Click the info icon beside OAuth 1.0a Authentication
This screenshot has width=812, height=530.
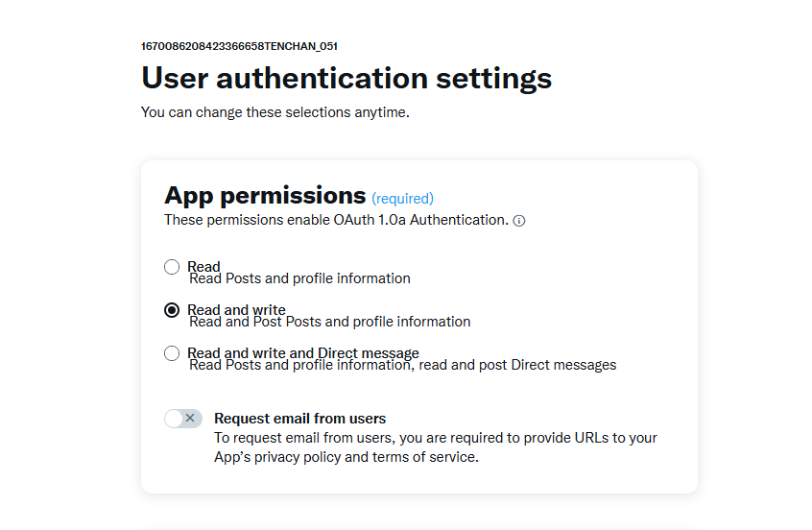[519, 221]
